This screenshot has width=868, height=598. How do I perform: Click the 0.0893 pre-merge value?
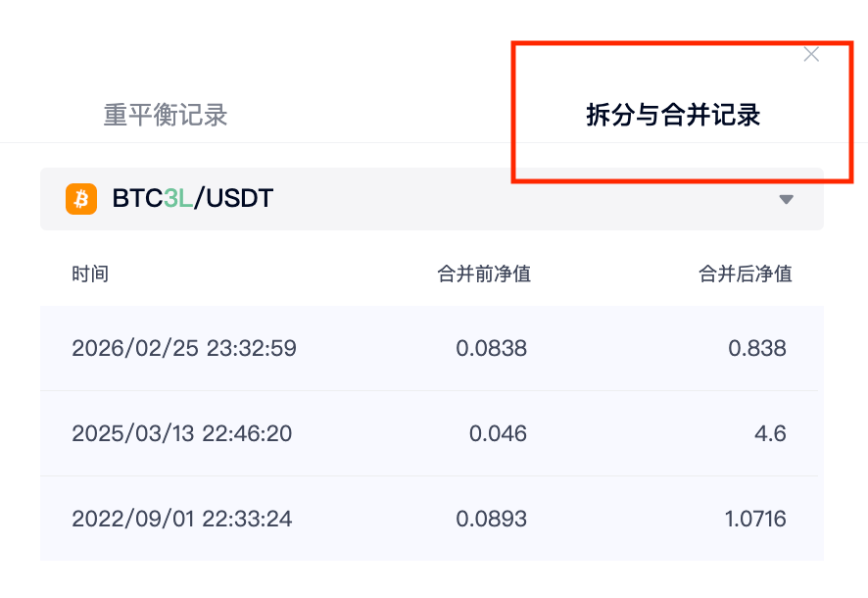[492, 519]
